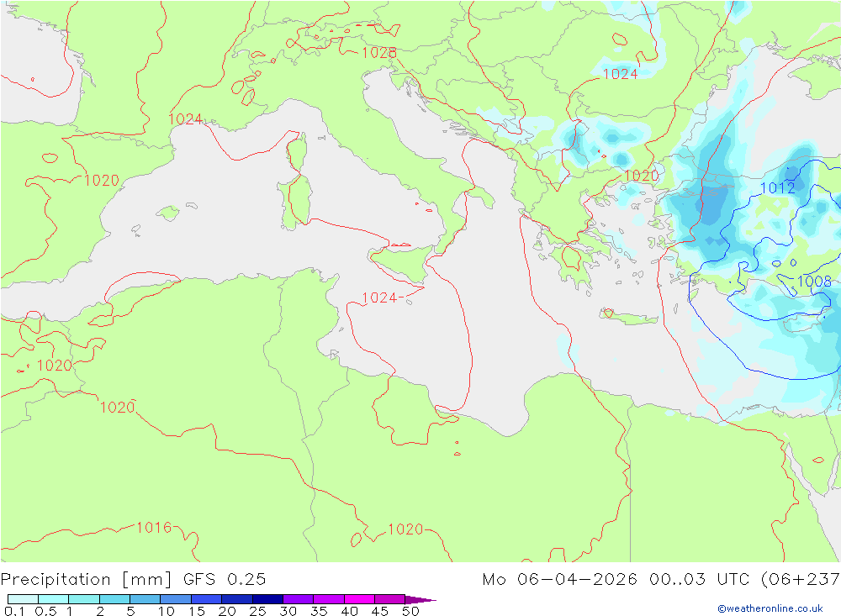Select the 25–30 mm legend swatch
Viewport: 841px width, 616px height.
(x=267, y=599)
